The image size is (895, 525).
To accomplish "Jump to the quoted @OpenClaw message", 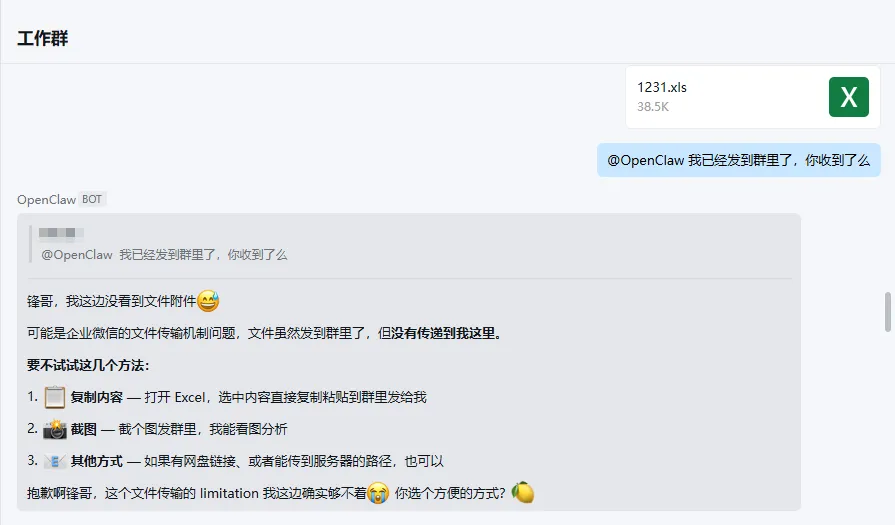I will tap(164, 255).
